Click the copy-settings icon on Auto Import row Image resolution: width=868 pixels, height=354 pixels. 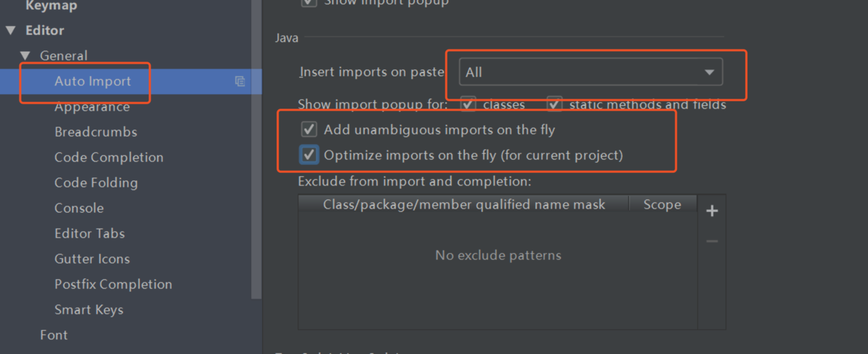click(240, 81)
